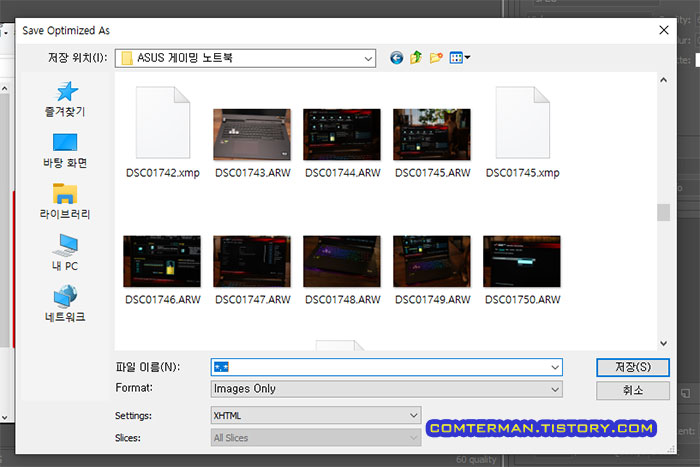Select the DSC01749.ARW thumbnail
This screenshot has height=467, width=700.
(432, 262)
